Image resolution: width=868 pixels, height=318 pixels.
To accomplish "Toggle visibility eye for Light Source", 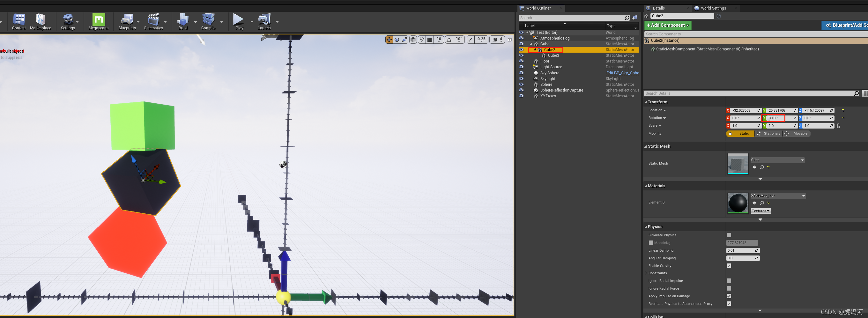I will 521,67.
